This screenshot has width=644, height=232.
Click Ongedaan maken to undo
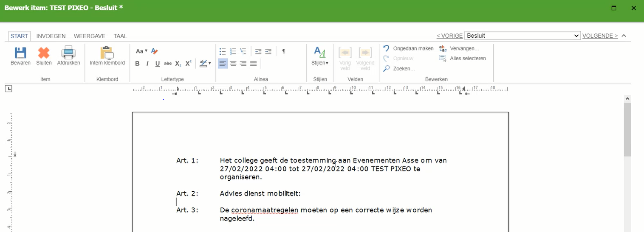click(x=408, y=48)
